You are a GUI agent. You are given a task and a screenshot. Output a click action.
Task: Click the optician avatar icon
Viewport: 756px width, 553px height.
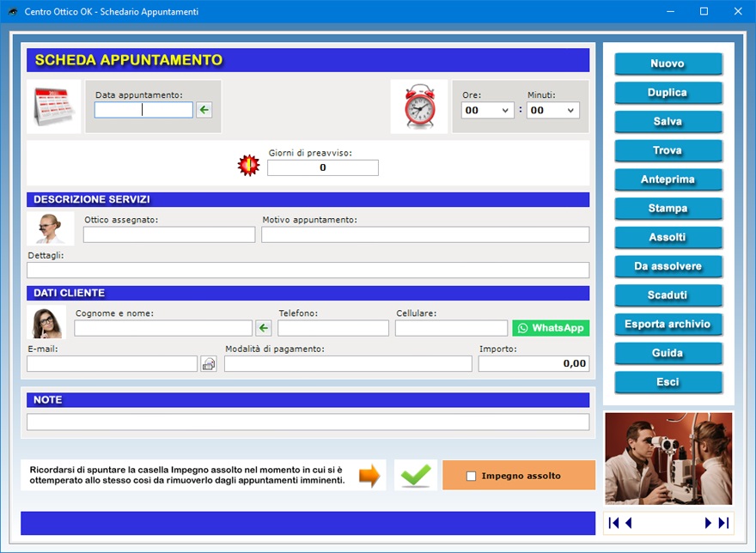click(50, 228)
